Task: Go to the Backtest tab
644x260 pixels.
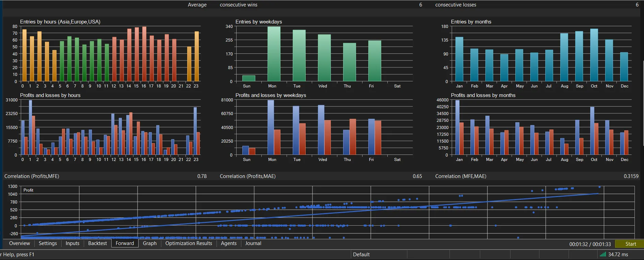Action: click(97, 243)
